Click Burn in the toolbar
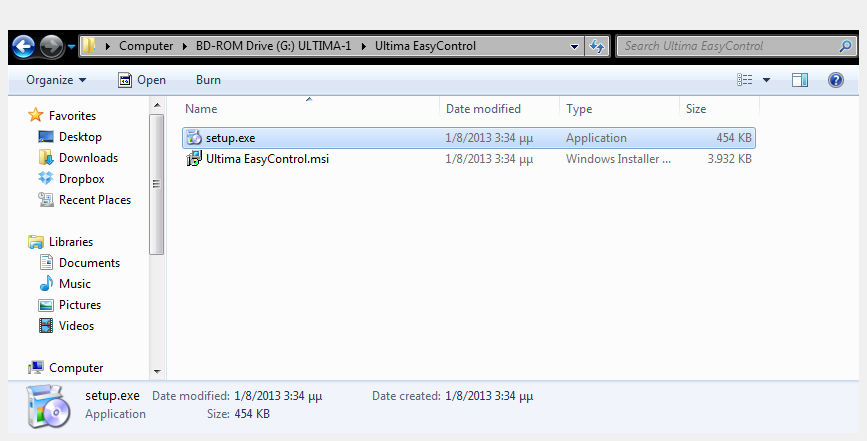867x441 pixels. 208,80
